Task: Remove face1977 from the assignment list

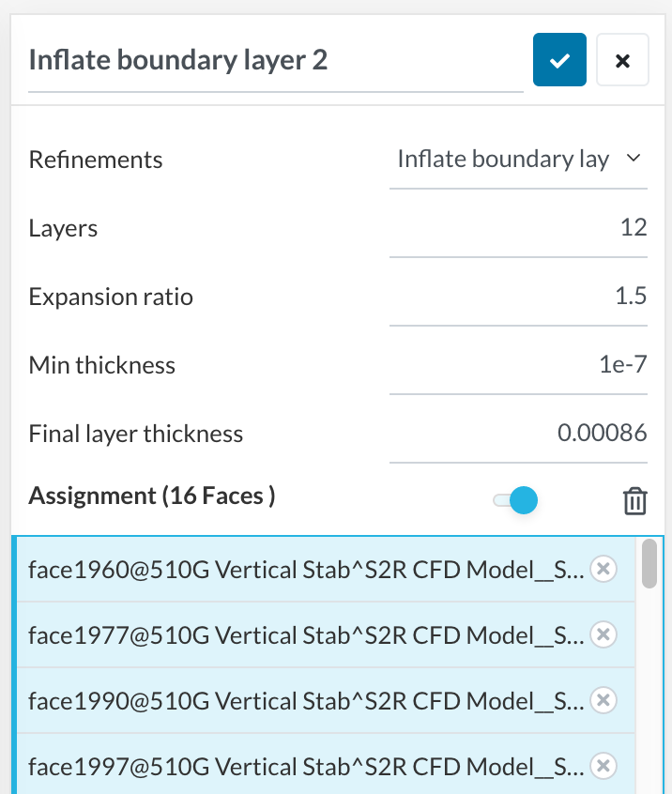Action: 604,634
